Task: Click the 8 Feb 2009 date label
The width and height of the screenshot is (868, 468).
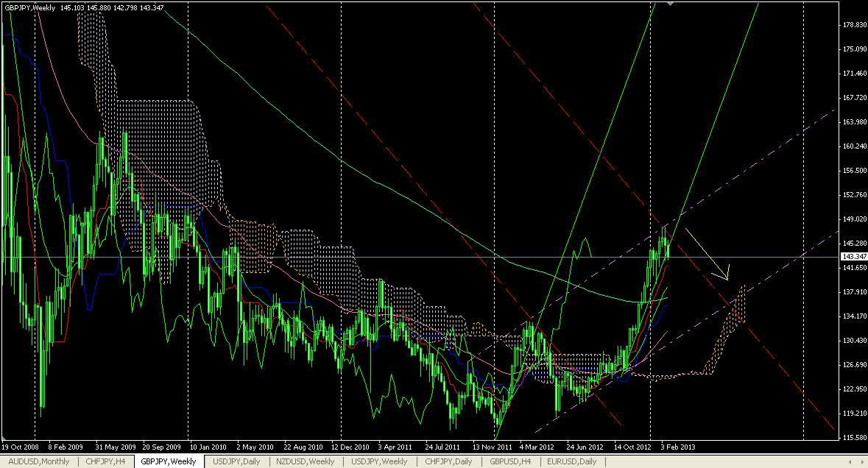Action: click(x=66, y=447)
